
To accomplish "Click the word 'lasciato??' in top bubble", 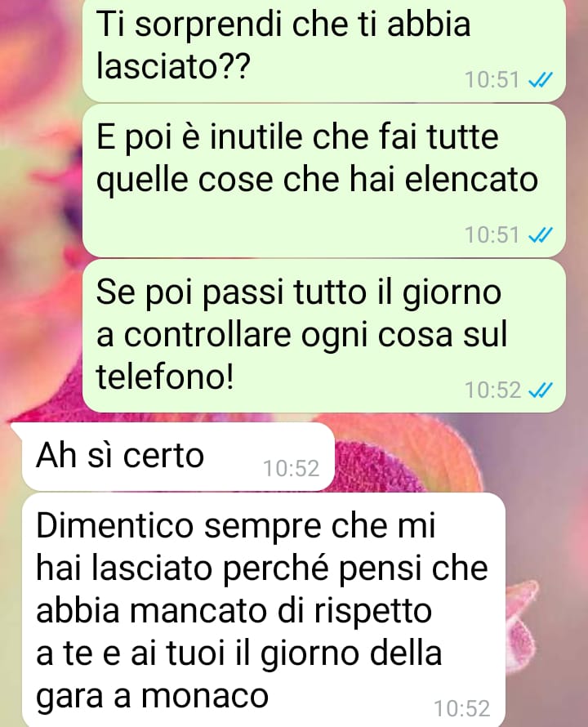I will (173, 66).
